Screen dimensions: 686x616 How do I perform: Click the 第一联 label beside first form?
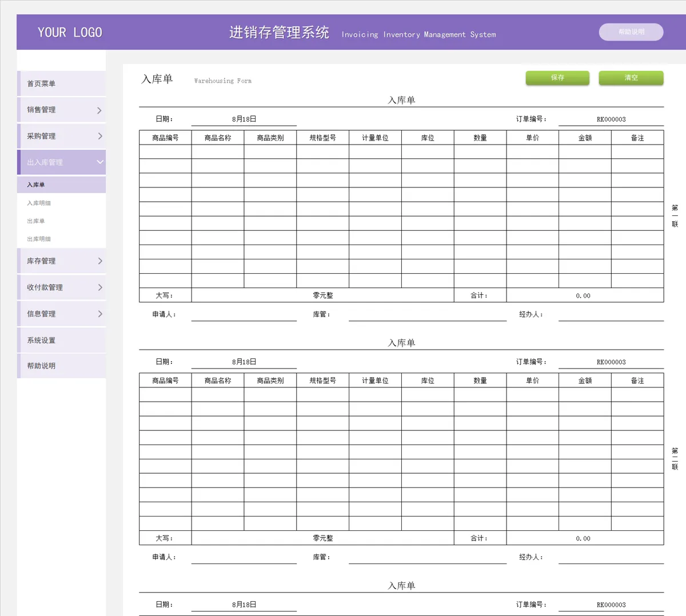coord(675,216)
